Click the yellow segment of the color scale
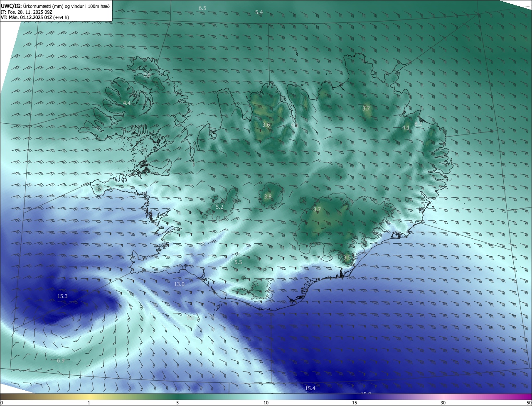532x406 pixels. (89, 397)
